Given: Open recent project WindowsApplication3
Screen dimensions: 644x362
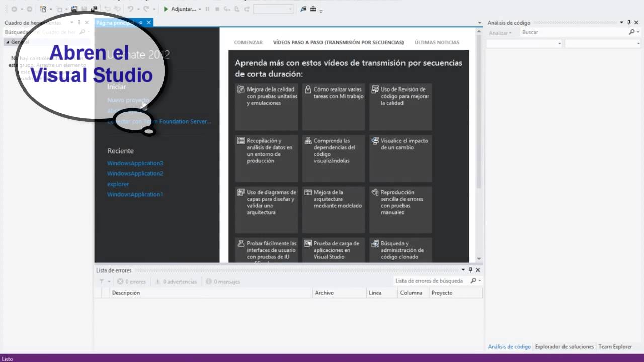Looking at the screenshot, I should (x=135, y=163).
